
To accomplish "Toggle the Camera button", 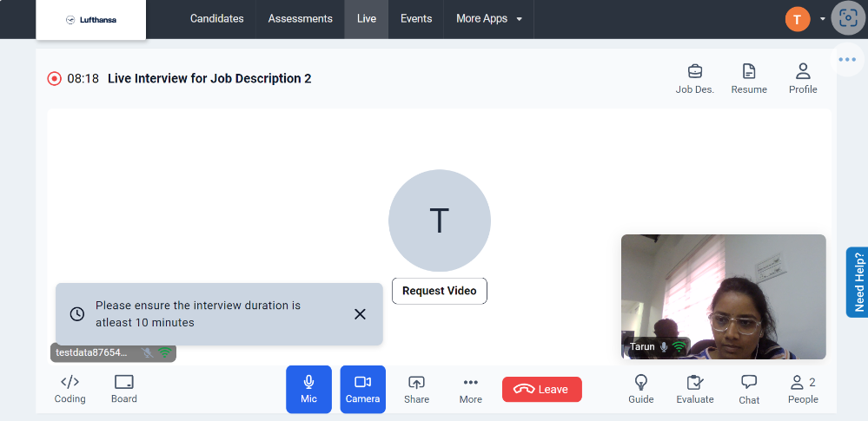I will (x=362, y=390).
